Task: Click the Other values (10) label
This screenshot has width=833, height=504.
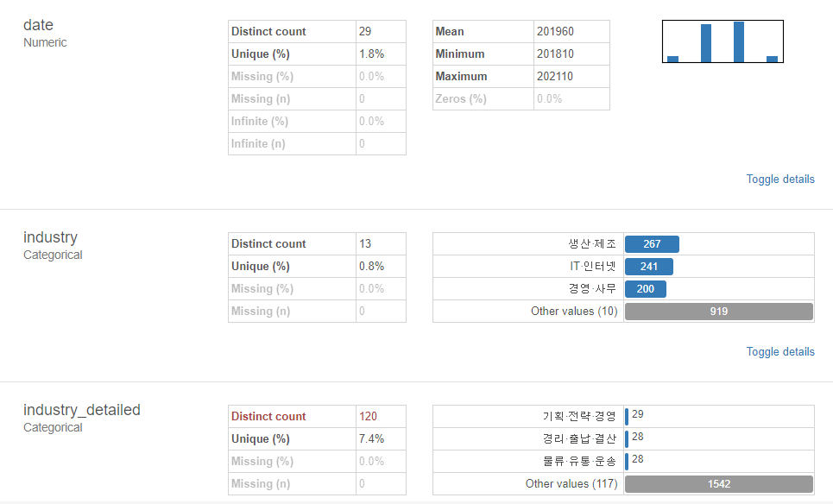Action: click(x=574, y=312)
